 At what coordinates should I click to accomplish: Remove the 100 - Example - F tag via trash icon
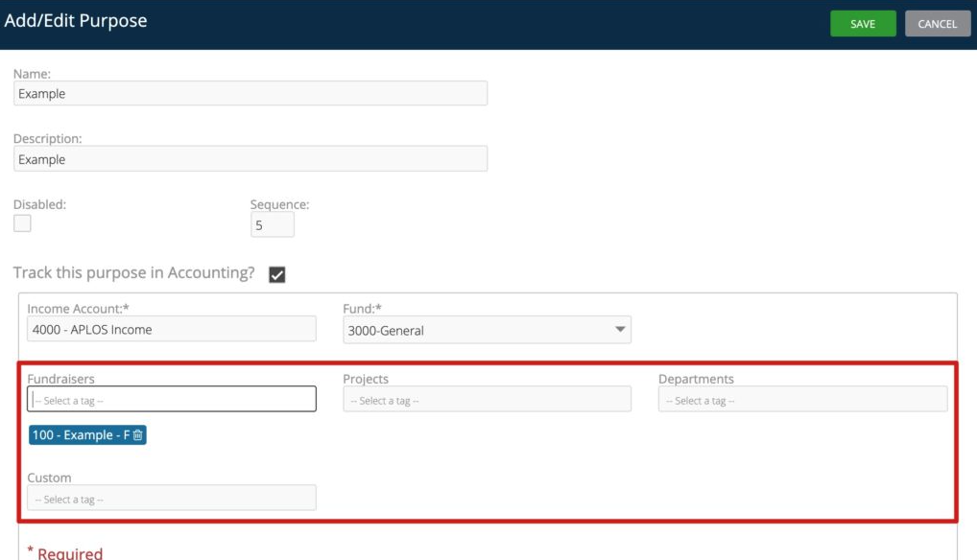point(138,435)
